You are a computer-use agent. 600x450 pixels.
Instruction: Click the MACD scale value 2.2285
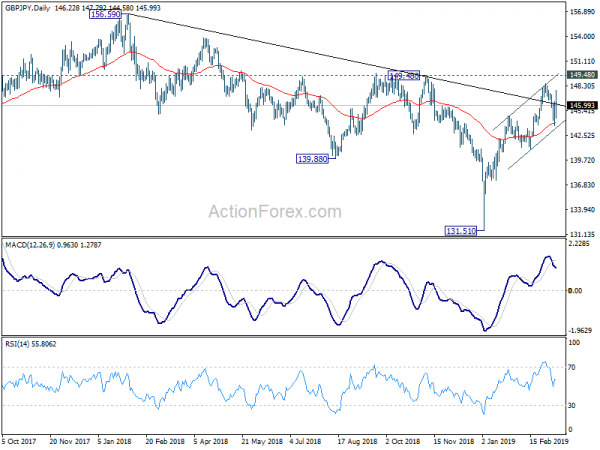pyautogui.click(x=579, y=244)
